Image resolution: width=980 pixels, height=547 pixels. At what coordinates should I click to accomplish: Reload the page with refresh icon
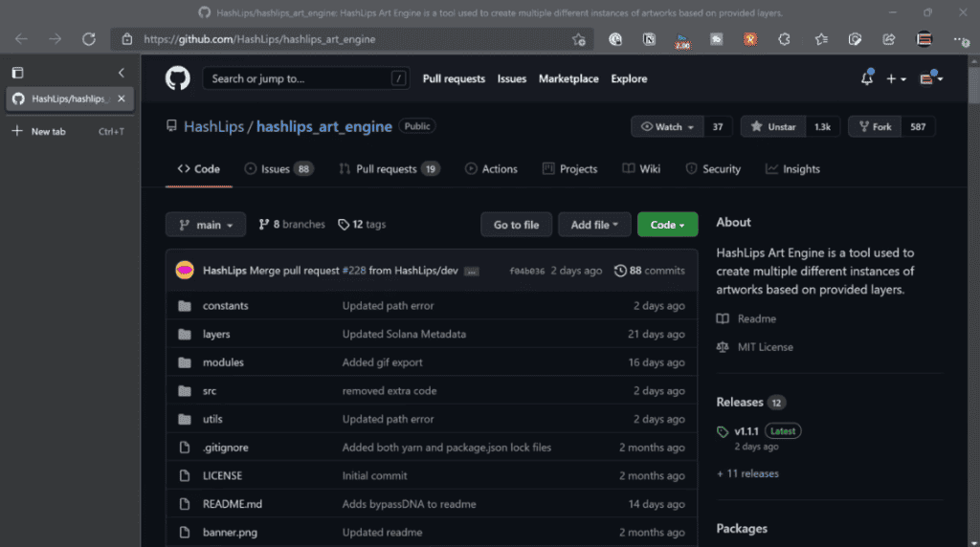89,38
